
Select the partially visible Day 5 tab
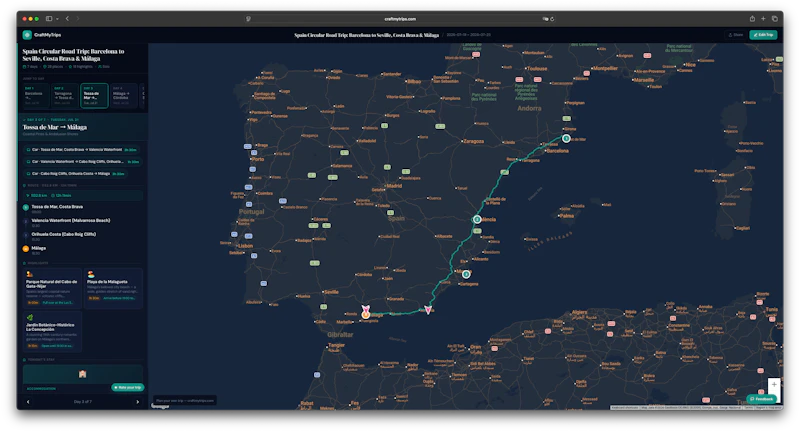coord(143,95)
